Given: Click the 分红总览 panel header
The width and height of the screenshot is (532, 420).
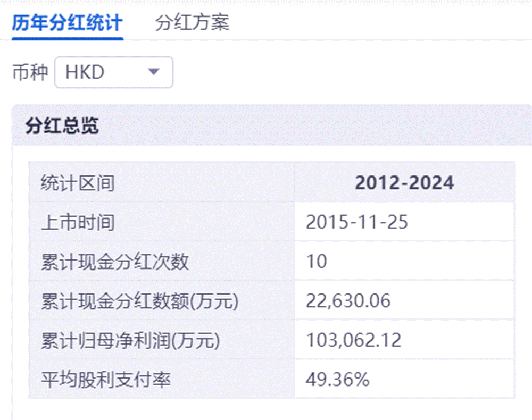Looking at the screenshot, I should [62, 126].
